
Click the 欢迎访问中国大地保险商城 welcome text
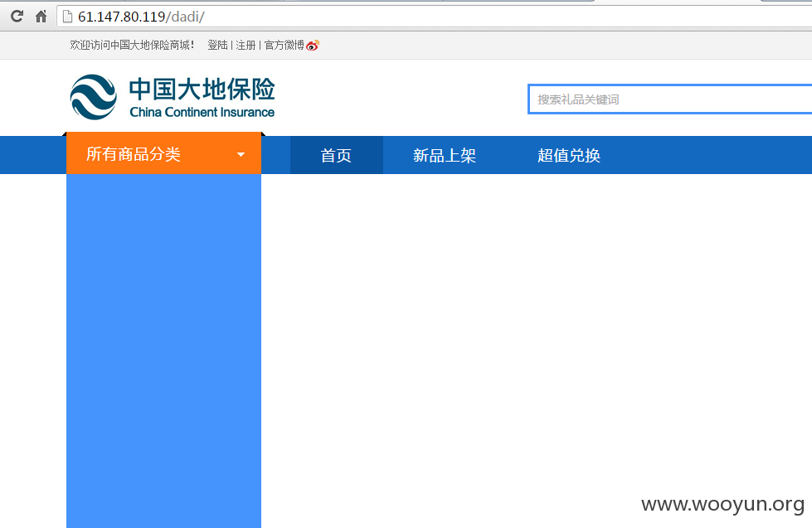point(132,46)
